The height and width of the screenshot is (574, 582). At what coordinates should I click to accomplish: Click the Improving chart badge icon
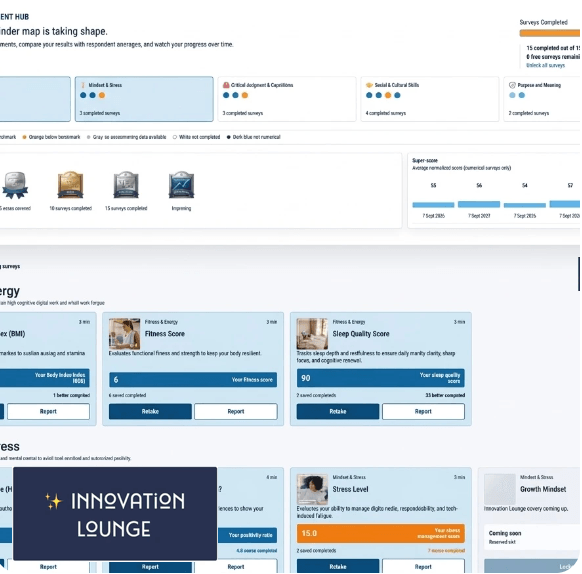(x=181, y=185)
